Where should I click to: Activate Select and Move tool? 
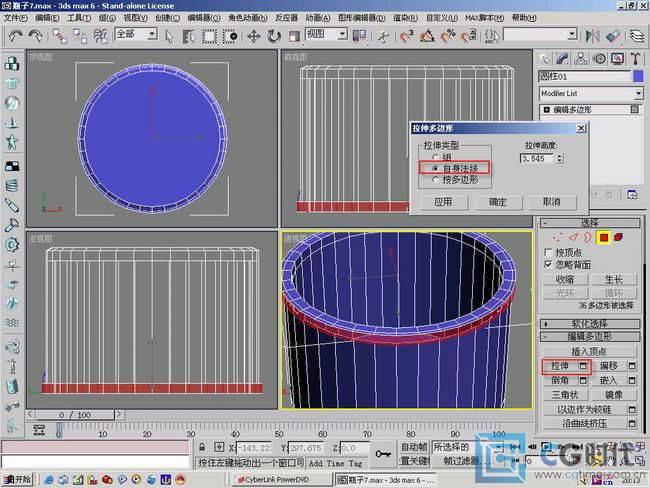[x=254, y=36]
